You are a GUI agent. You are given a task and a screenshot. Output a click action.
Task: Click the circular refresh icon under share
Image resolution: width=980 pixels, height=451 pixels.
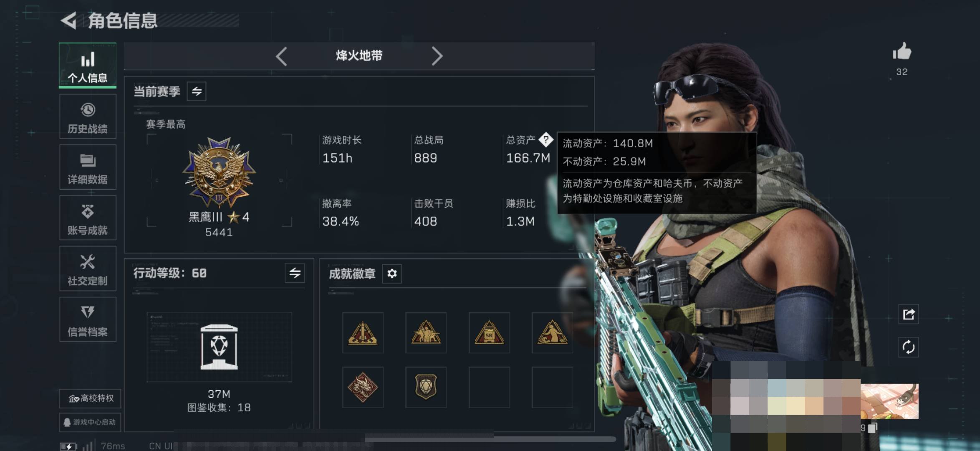909,347
